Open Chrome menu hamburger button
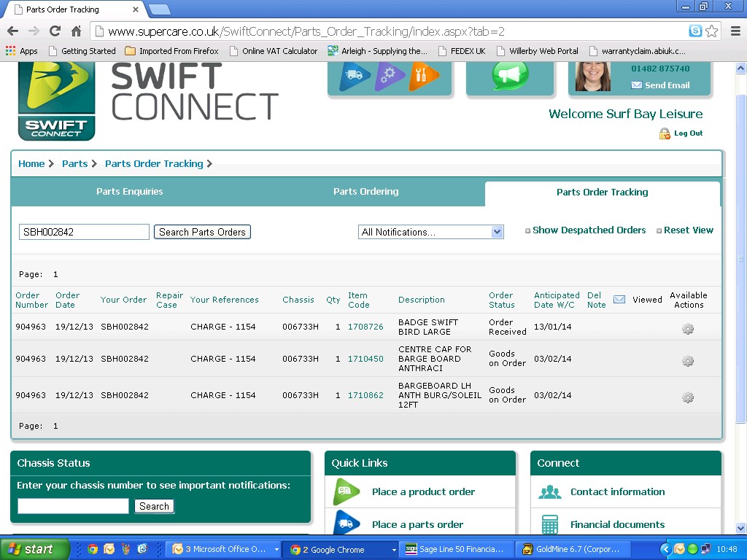 pyautogui.click(x=735, y=31)
